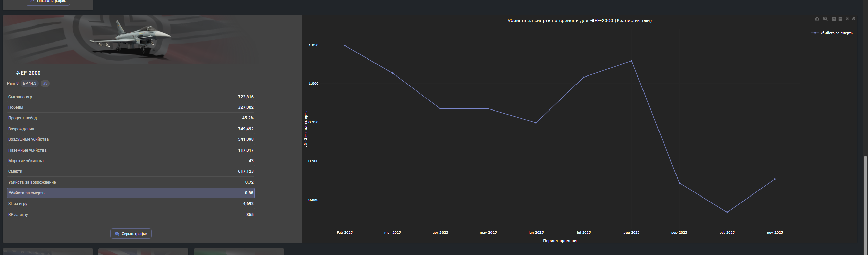868x255 pixels.
Task: Click the sep 2025 data point on chart
Action: (x=679, y=183)
